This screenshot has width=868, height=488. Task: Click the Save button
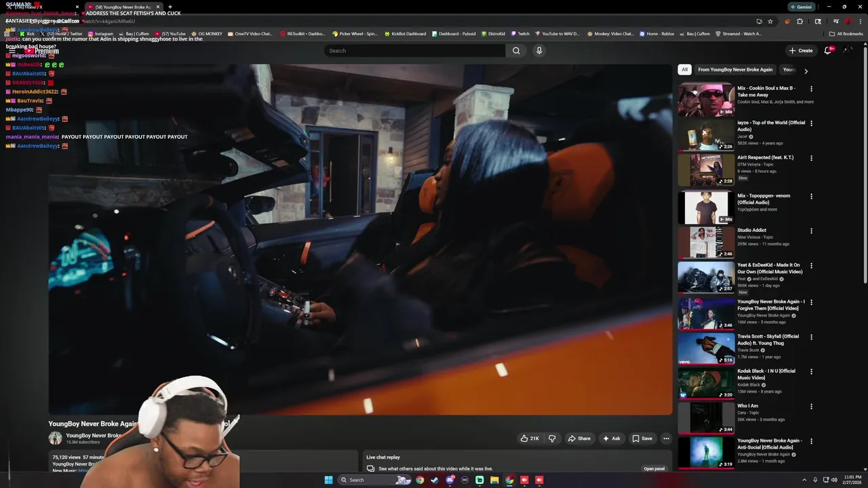[x=642, y=439]
